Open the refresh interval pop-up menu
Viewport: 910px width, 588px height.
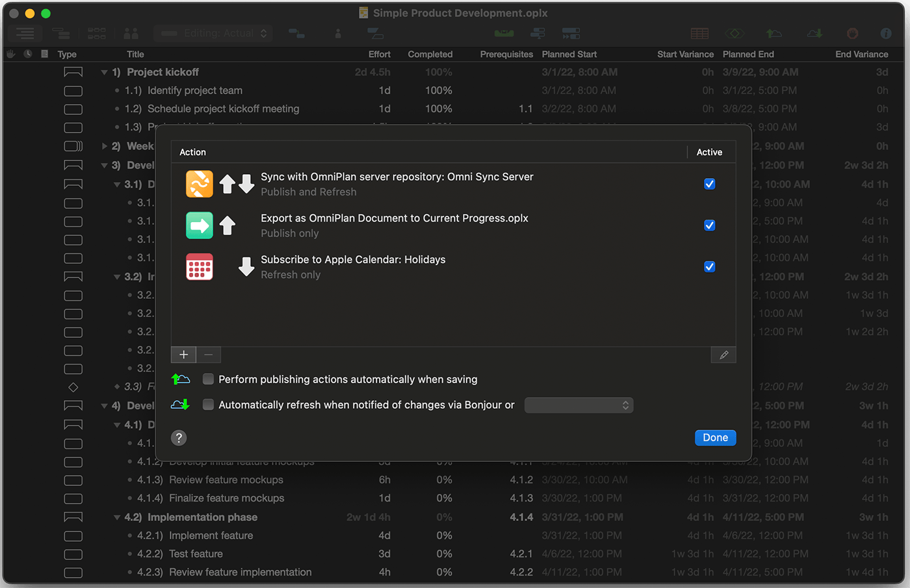[x=578, y=405]
